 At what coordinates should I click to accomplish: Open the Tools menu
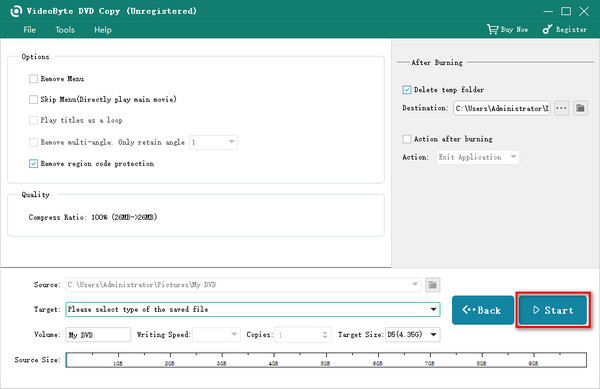(x=65, y=30)
